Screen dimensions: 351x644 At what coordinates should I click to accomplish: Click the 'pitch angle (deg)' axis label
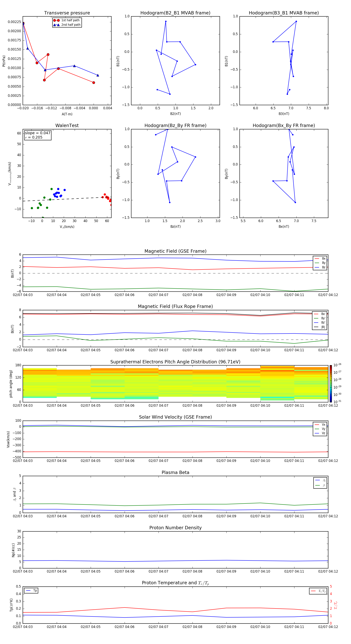pyautogui.click(x=11, y=384)
